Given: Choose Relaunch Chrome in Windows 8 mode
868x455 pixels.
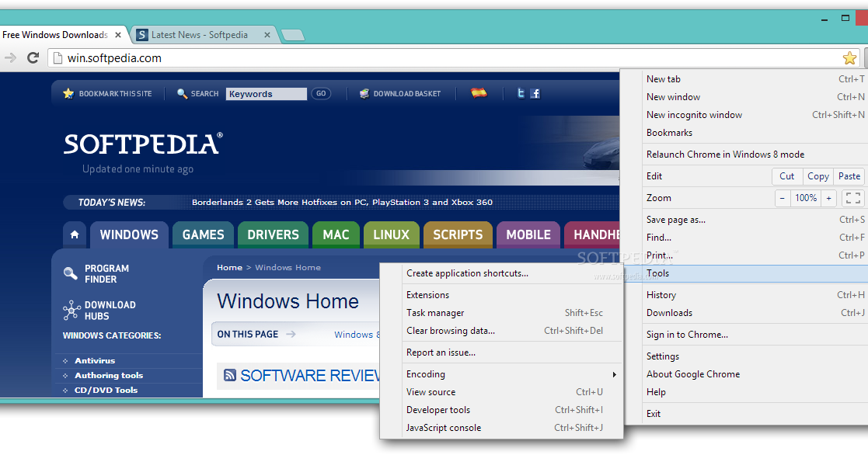Looking at the screenshot, I should [746, 155].
